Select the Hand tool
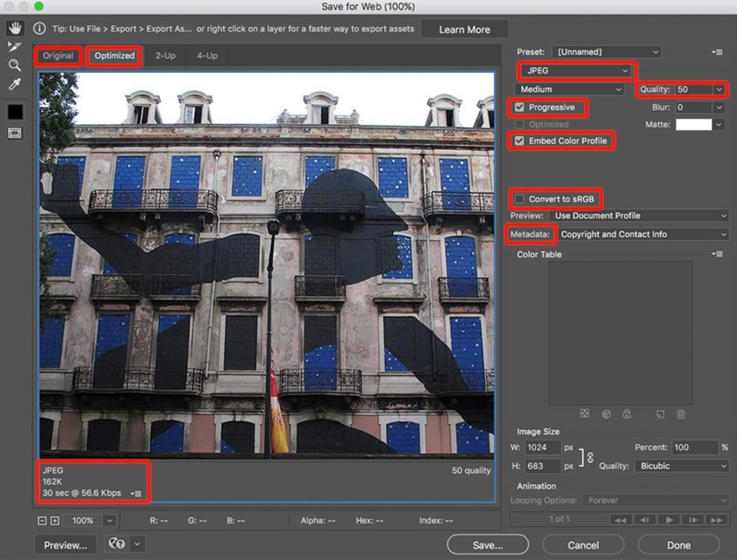This screenshot has width=737, height=560. [12, 30]
